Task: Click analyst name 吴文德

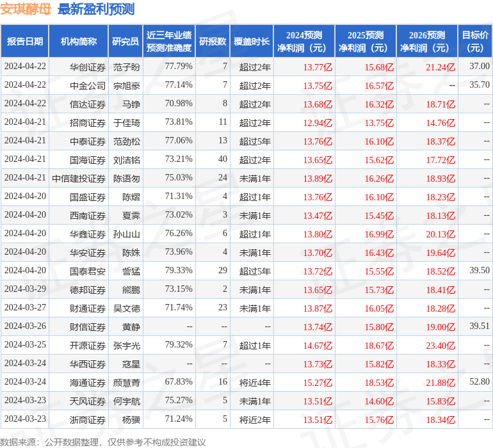Action: coord(126,308)
